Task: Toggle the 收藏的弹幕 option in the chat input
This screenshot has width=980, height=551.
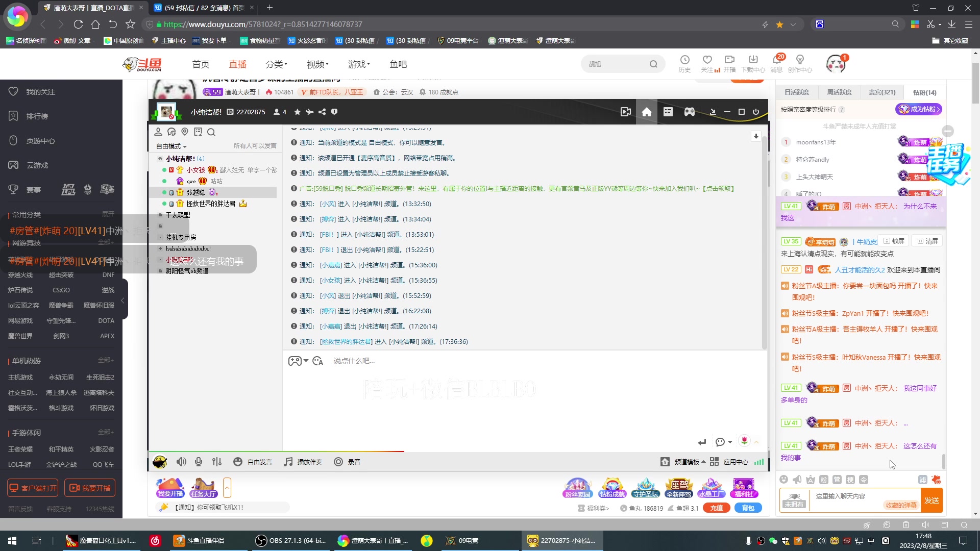Action: pos(901,505)
